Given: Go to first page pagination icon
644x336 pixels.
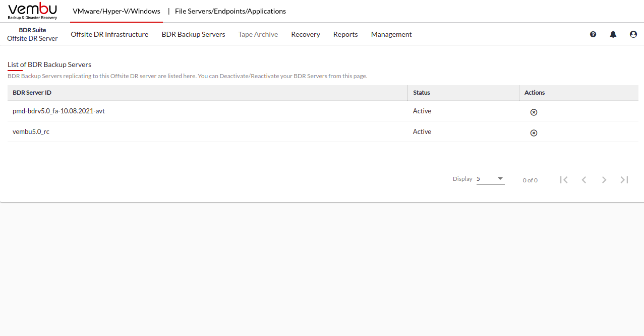Looking at the screenshot, I should point(564,180).
